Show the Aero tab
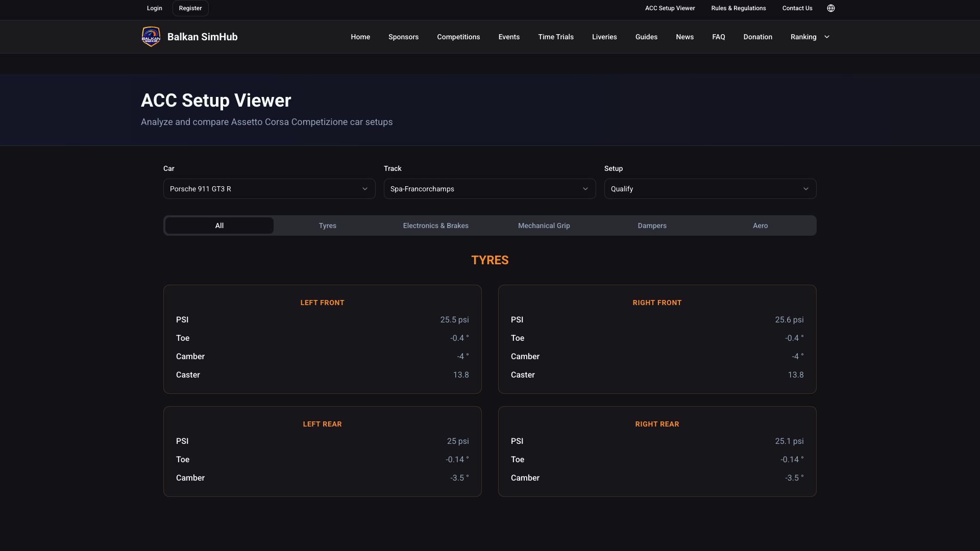This screenshot has width=980, height=551. tap(760, 226)
